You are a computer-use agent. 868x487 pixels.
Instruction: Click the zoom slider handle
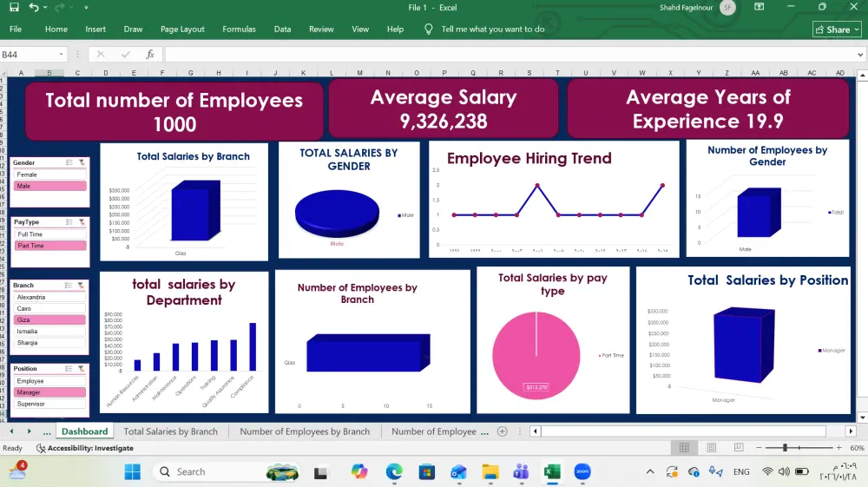click(785, 448)
